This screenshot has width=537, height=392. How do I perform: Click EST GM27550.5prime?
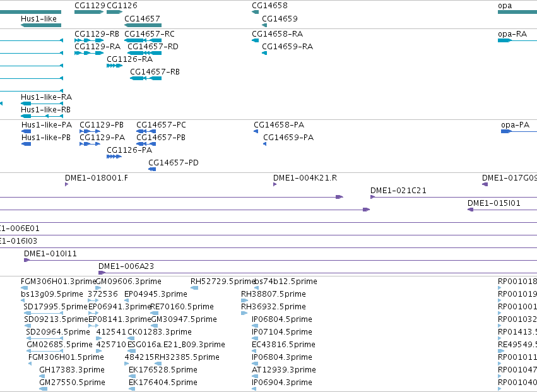[73, 383]
